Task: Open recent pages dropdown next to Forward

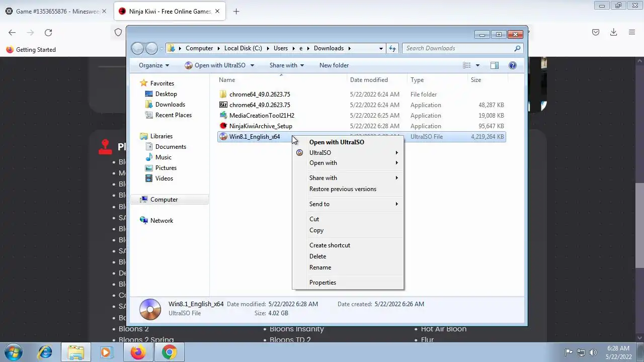Action: pyautogui.click(x=161, y=48)
